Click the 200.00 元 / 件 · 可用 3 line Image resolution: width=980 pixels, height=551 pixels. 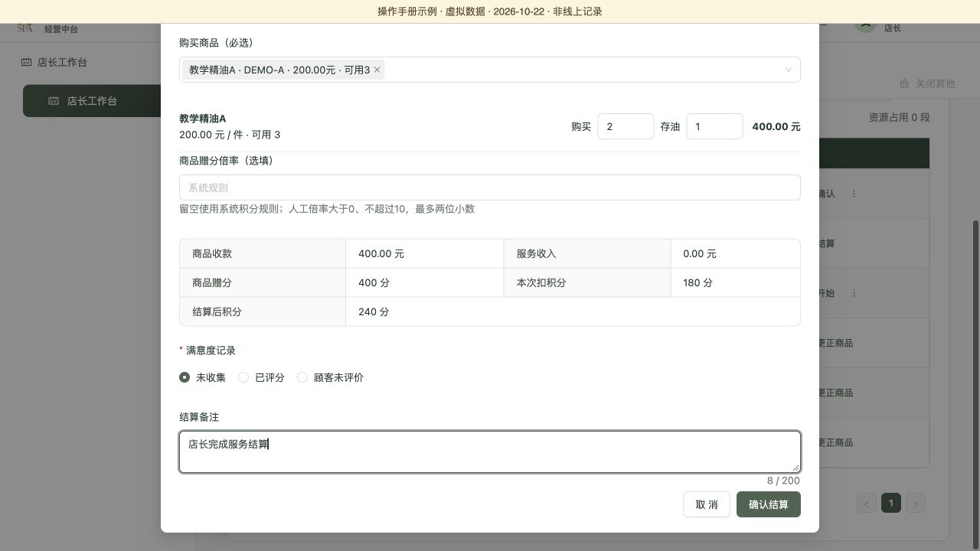coord(230,135)
